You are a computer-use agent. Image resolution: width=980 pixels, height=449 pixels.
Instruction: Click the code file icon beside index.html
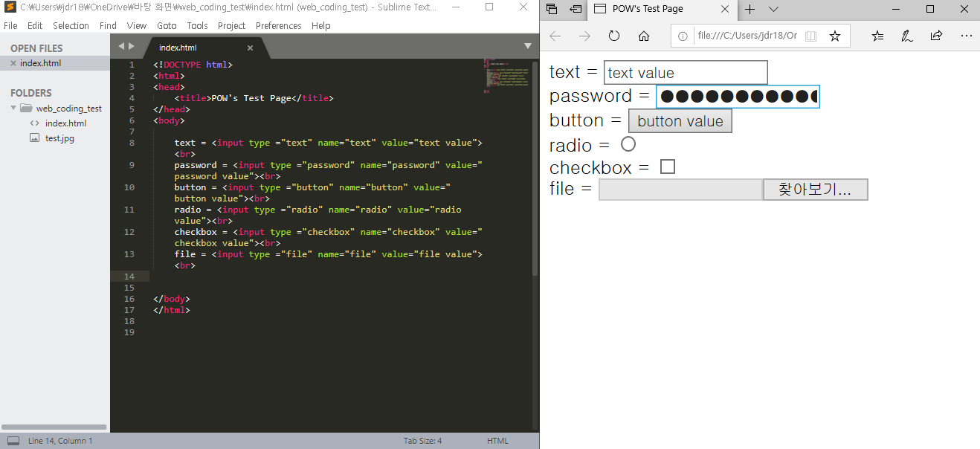tap(34, 123)
